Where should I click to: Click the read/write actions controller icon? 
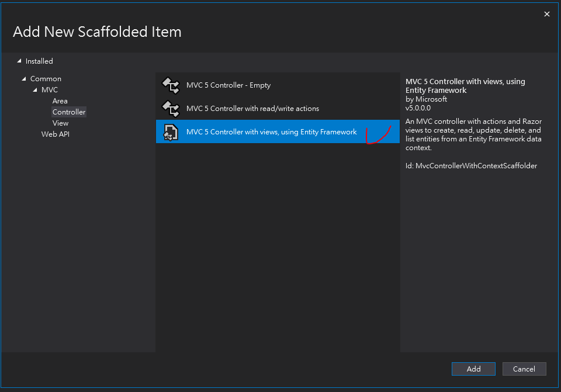[x=171, y=109]
